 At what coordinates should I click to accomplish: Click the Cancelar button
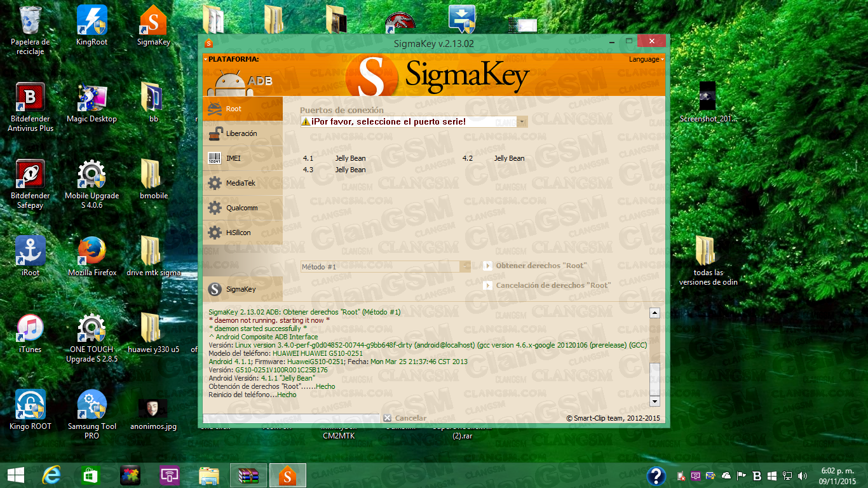(405, 418)
